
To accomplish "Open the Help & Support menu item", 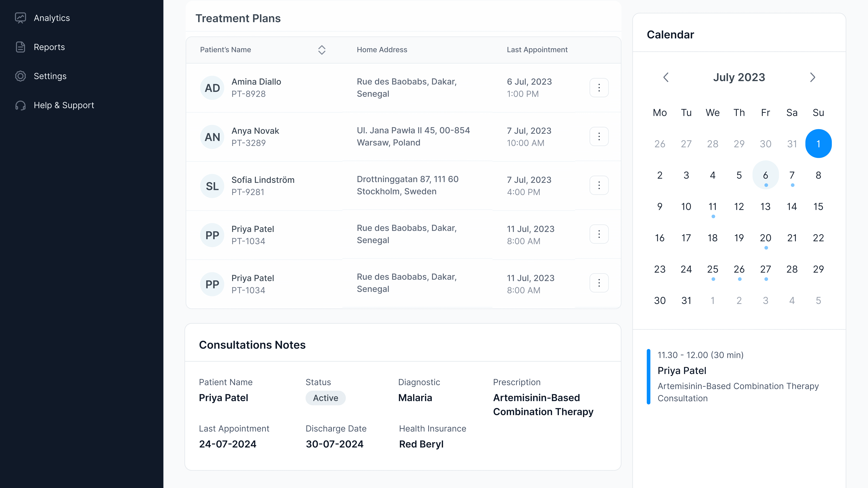I will click(x=64, y=105).
